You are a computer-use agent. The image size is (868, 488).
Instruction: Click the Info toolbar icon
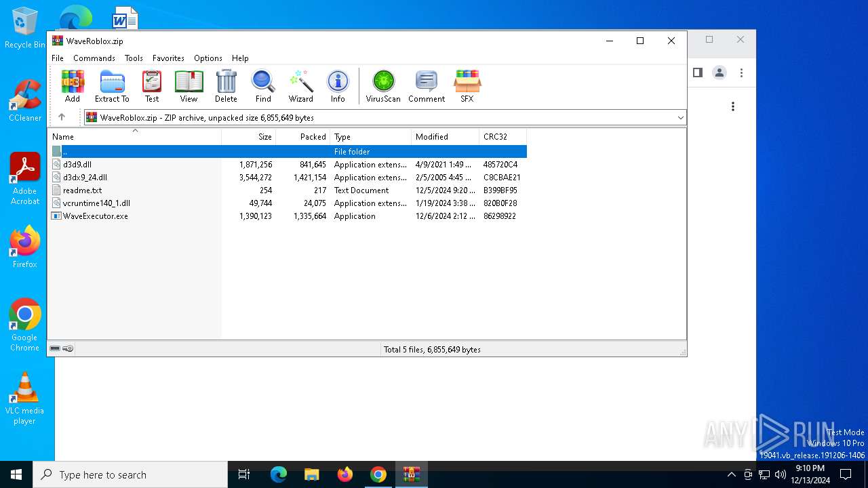pyautogui.click(x=338, y=86)
